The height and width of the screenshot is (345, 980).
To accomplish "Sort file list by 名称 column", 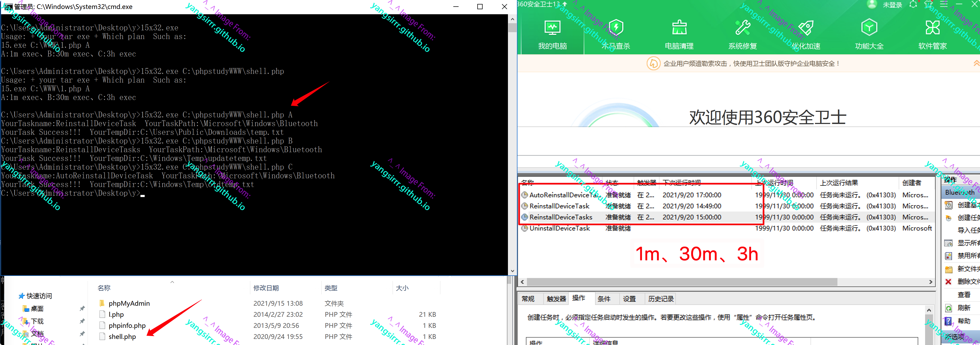I will pyautogui.click(x=104, y=288).
